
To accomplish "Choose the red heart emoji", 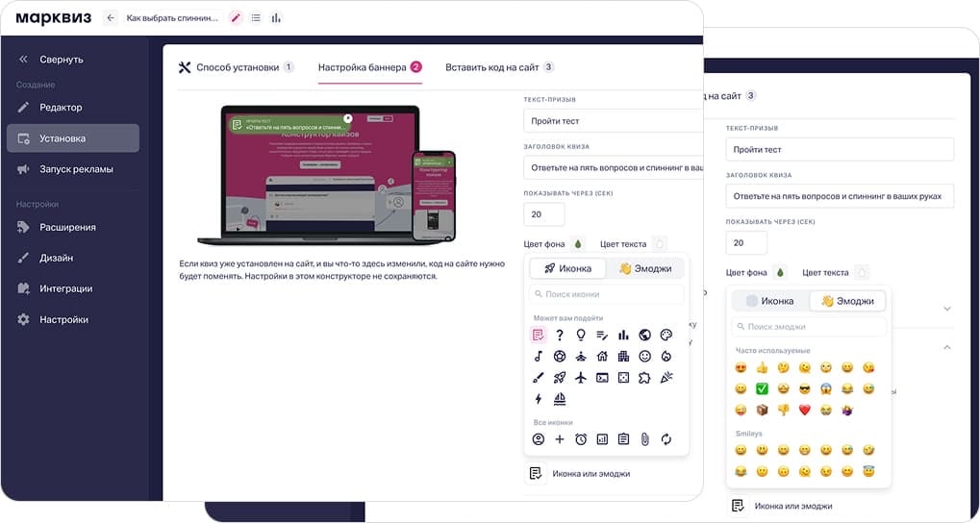I will (x=804, y=410).
